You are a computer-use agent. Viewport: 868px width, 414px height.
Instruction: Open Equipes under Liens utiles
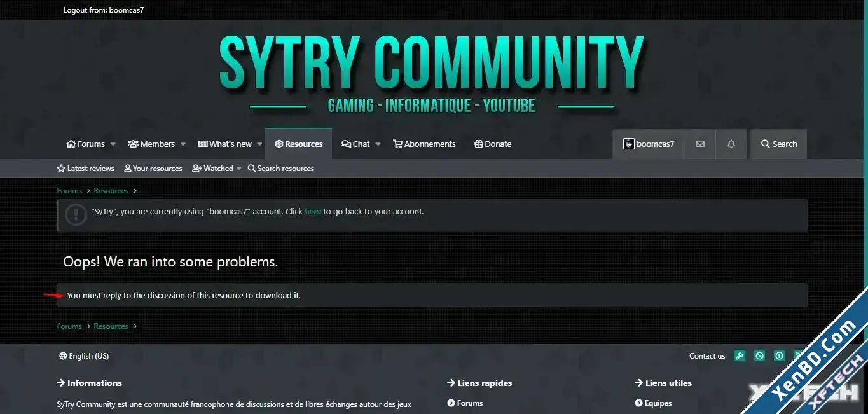tap(653, 403)
